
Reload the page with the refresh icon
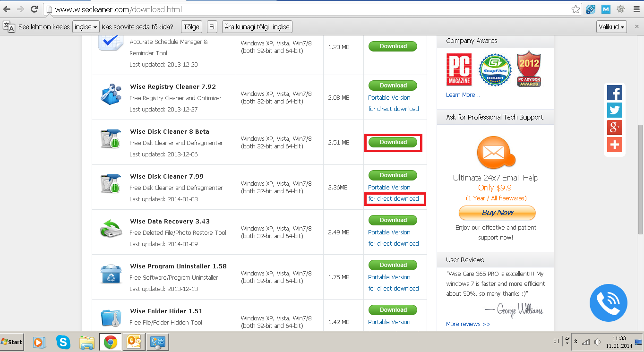click(x=34, y=9)
